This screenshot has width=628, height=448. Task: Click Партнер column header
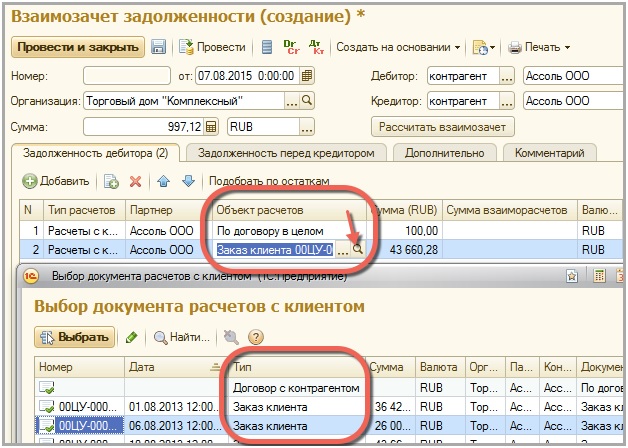(169, 210)
